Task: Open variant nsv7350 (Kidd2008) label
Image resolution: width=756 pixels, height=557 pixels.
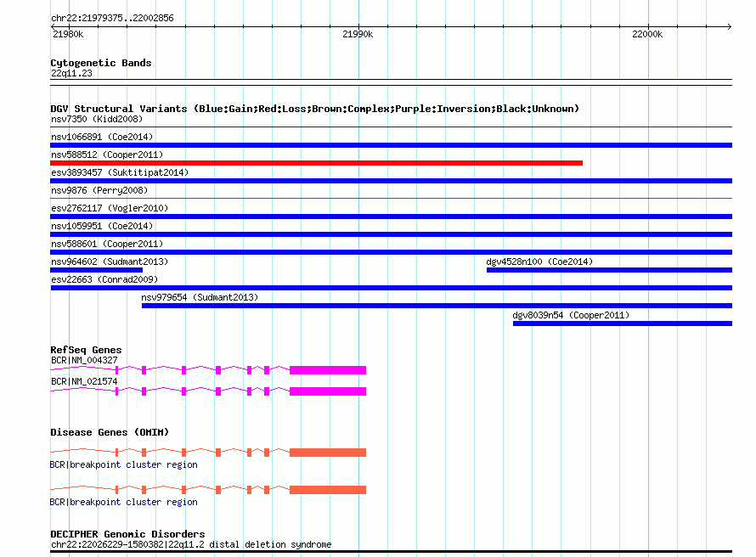Action: 97,119
